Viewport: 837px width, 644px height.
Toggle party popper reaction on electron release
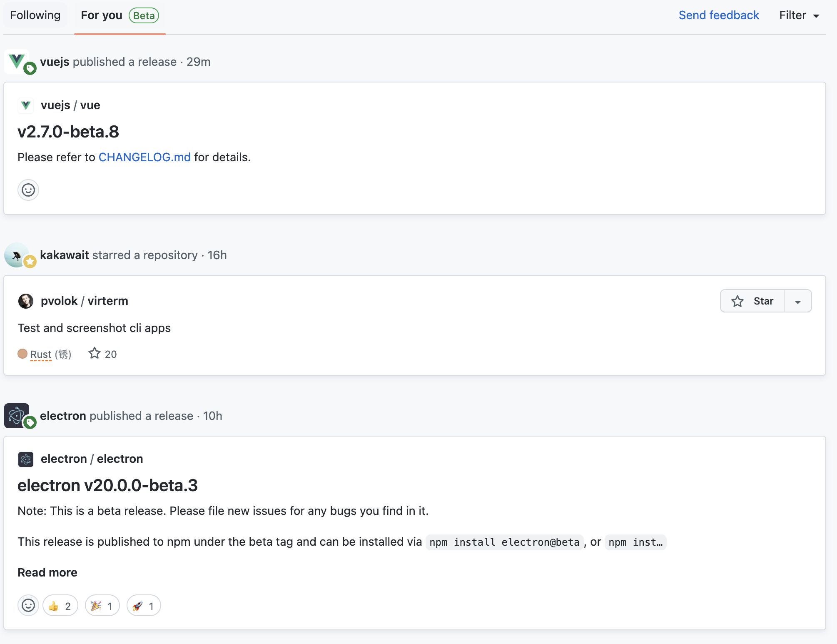(x=102, y=606)
